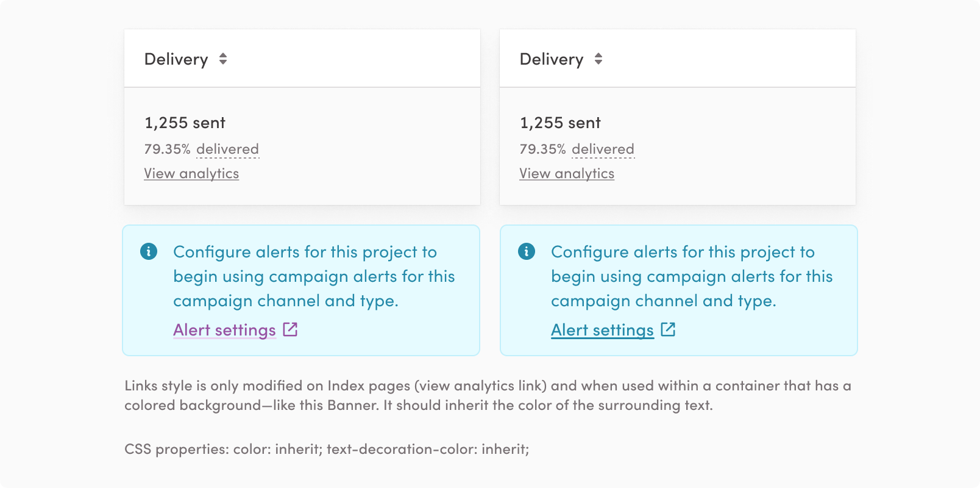Click '79.35%' in the left Delivery card
Viewport: 980px width, 488px height.
(167, 149)
